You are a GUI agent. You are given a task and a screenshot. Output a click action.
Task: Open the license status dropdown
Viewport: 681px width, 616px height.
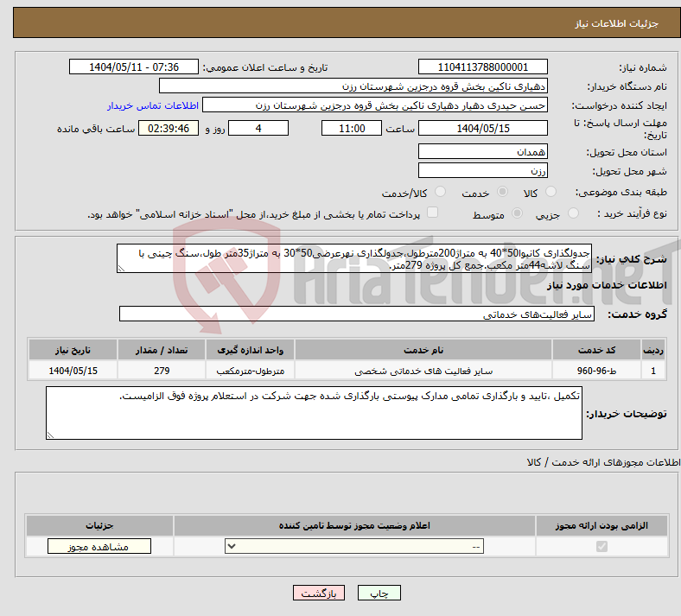coord(354,546)
